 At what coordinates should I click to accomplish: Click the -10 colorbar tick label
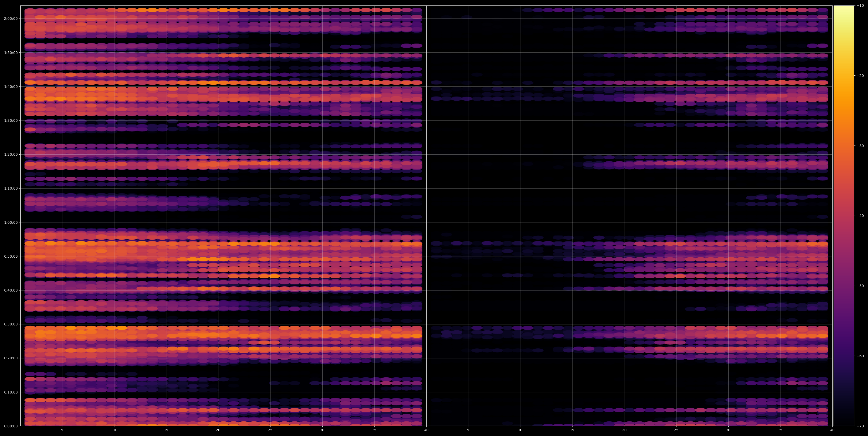tap(860, 5)
